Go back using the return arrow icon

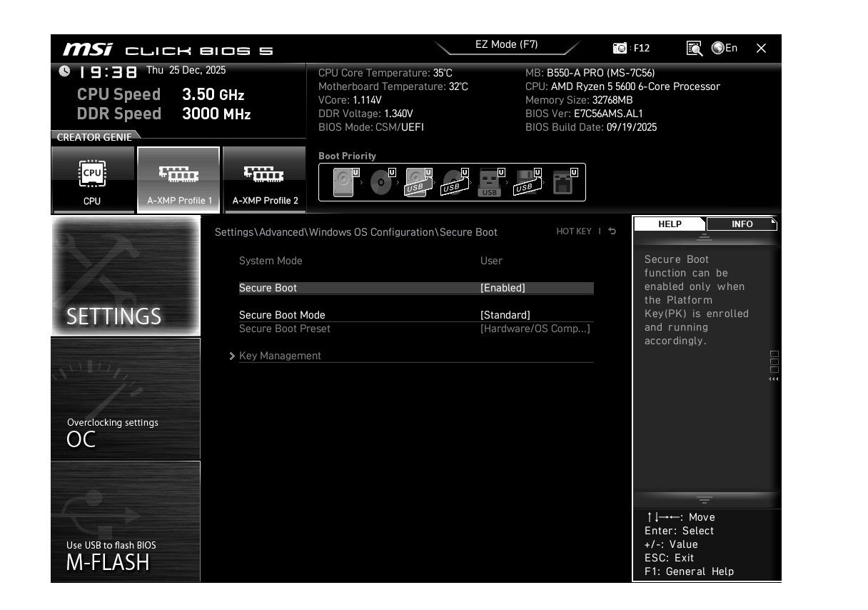[x=612, y=231]
